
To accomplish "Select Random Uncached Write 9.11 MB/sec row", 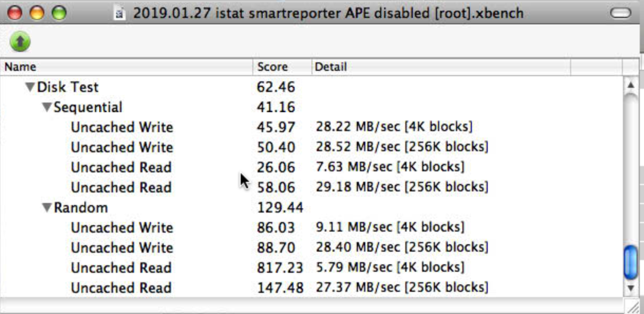I will (311, 227).
